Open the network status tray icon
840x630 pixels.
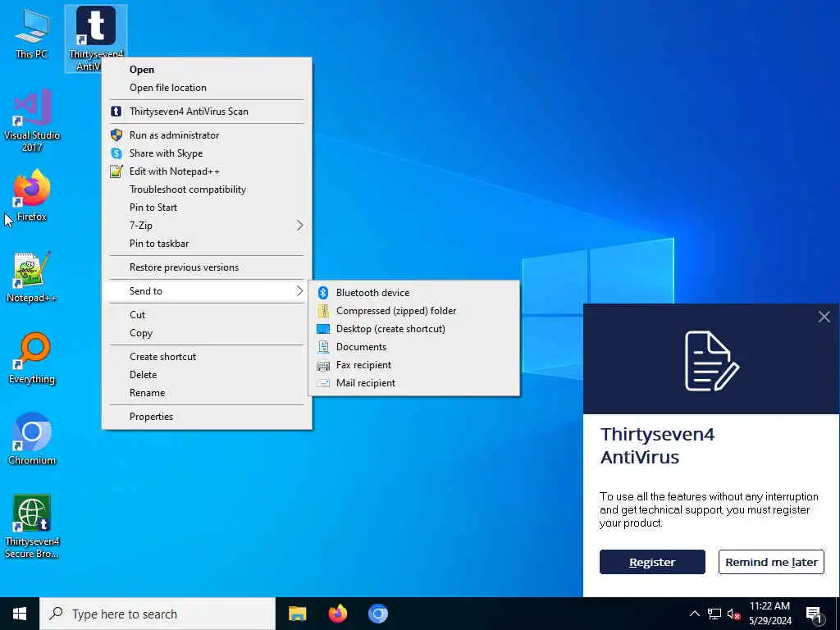point(714,614)
